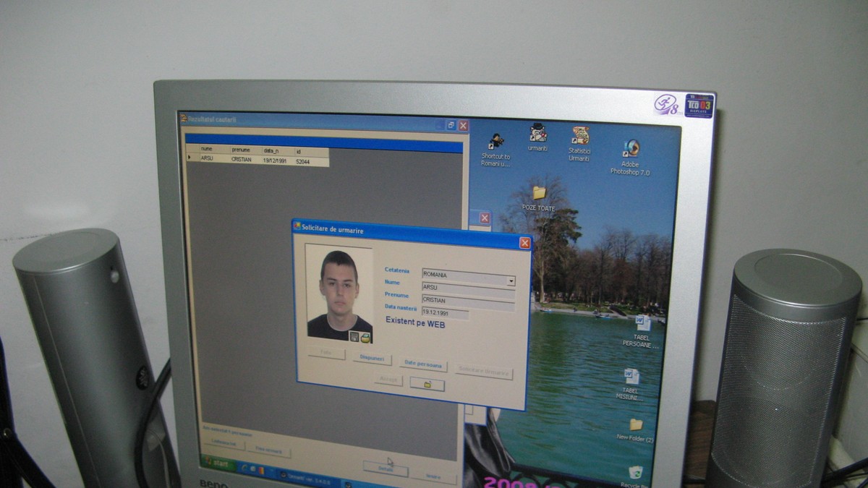Click the greyed Accept button
The image size is (868, 488).
click(388, 379)
